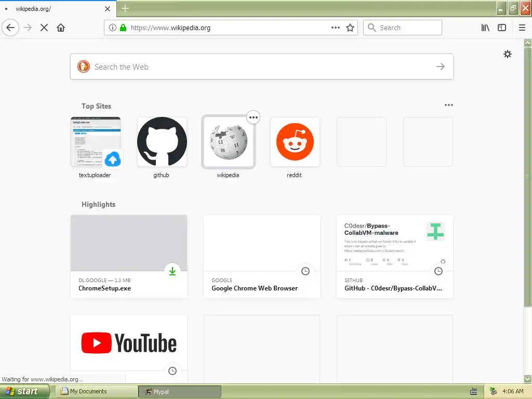This screenshot has width=532, height=399.
Task: Open the ChromeSetup.exe download highlight
Action: pos(129,257)
